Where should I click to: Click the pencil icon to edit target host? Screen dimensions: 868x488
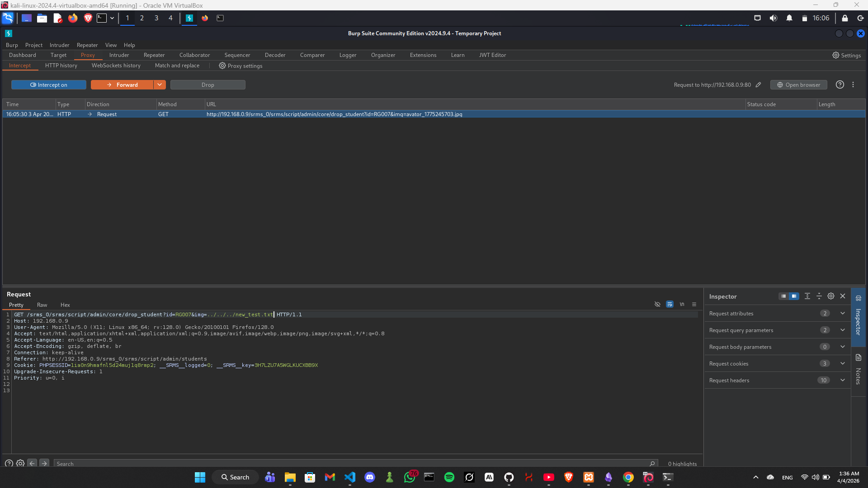[x=759, y=84]
